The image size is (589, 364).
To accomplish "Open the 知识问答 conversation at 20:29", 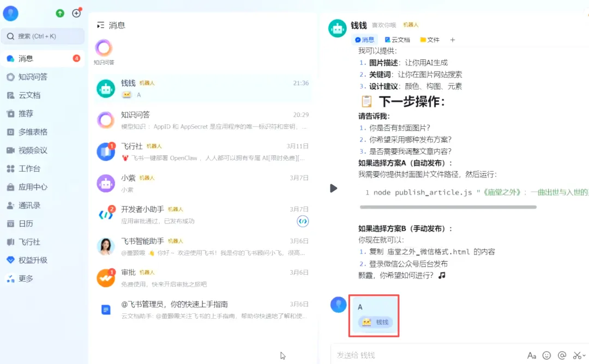I will pyautogui.click(x=203, y=120).
